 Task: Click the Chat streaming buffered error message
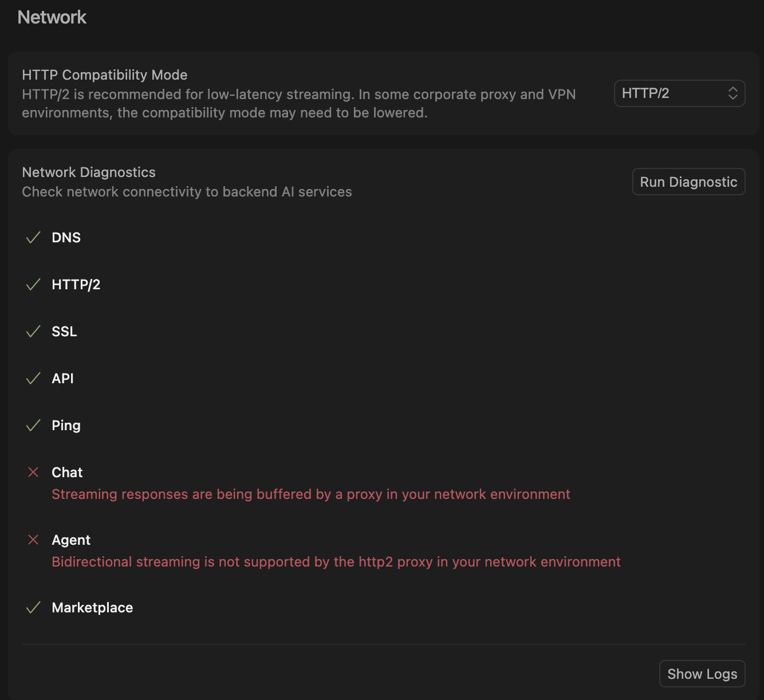[310, 494]
